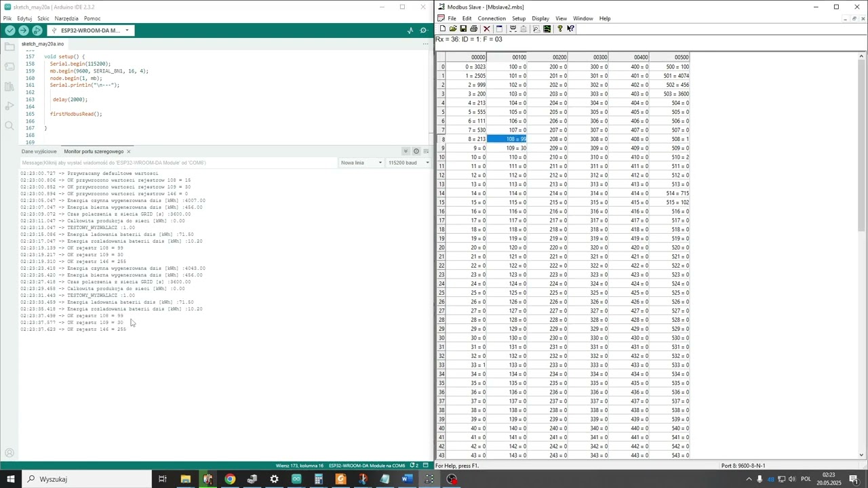The image size is (868, 488).
Task: Close the Monitor portu szeregowego tab
Action: point(129,151)
